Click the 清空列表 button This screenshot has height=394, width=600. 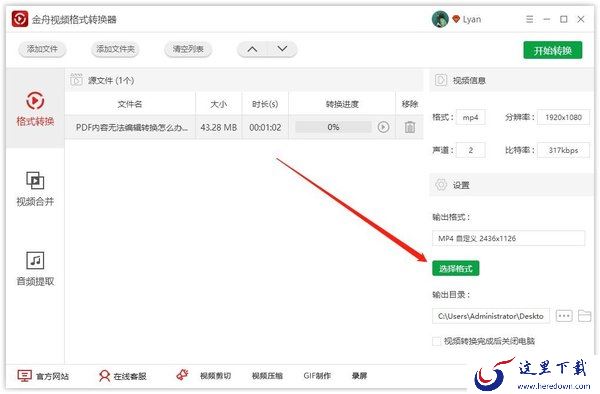click(188, 49)
